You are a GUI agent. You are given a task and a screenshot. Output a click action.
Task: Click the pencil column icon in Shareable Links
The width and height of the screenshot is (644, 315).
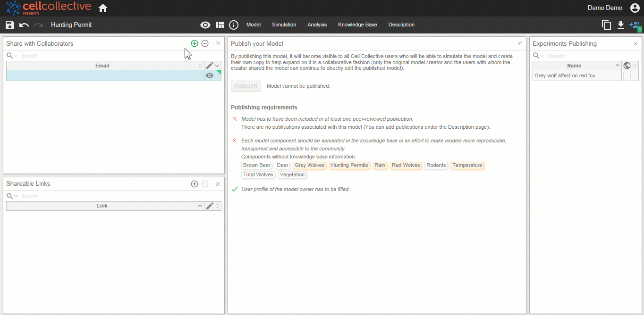pos(210,206)
